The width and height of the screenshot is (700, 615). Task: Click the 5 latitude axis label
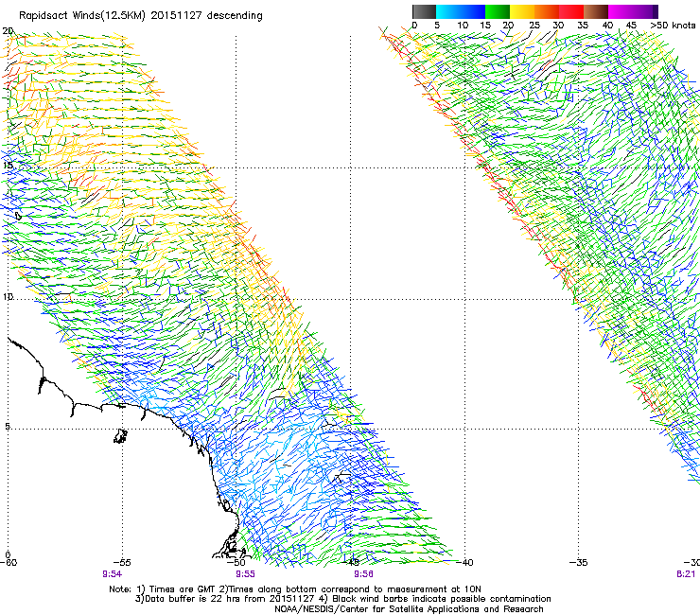pos(8,426)
